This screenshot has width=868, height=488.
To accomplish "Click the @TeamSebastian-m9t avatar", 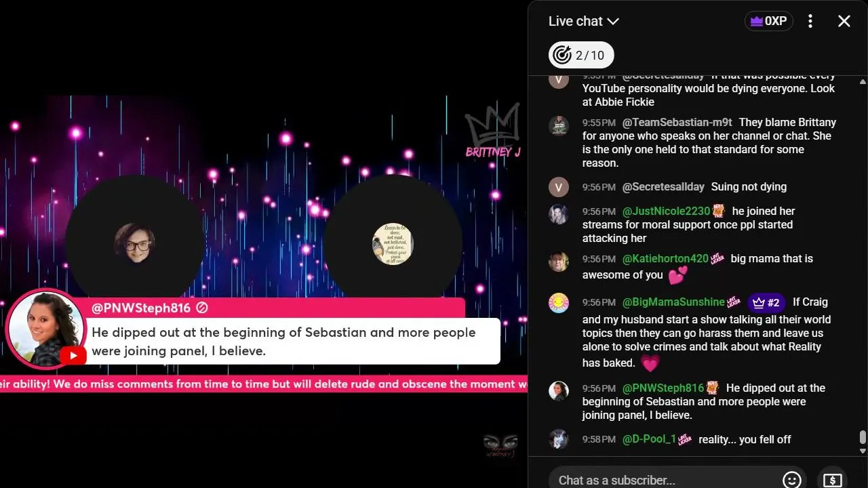I will coord(559,125).
